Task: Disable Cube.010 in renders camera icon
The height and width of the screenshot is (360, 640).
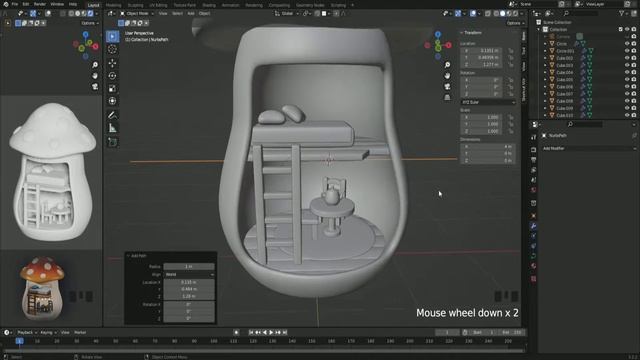Action: tap(634, 115)
